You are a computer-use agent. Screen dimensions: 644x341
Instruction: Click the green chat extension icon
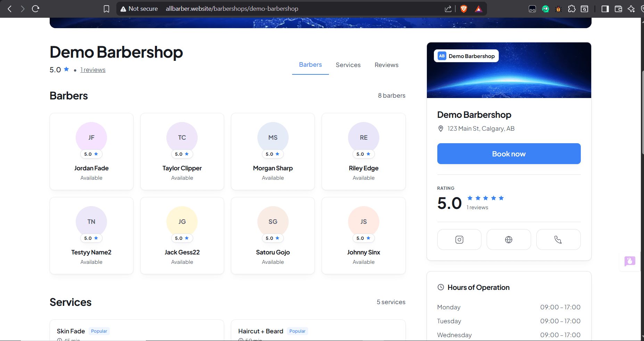coord(545,9)
